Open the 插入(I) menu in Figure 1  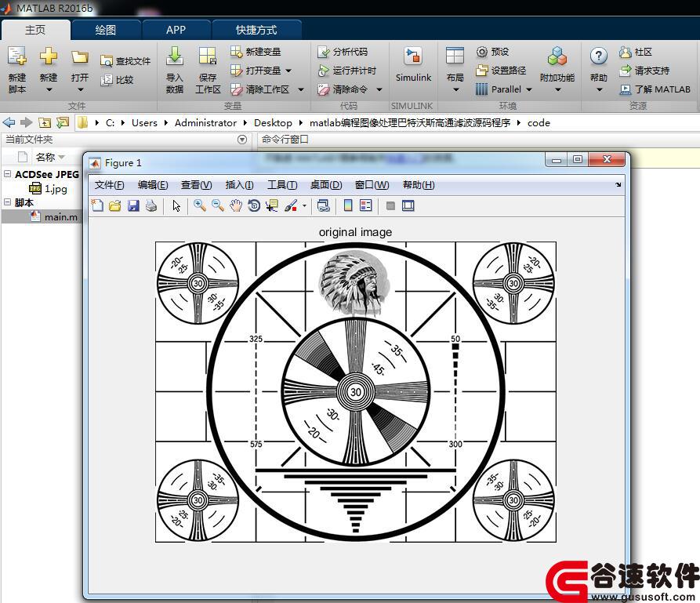240,185
